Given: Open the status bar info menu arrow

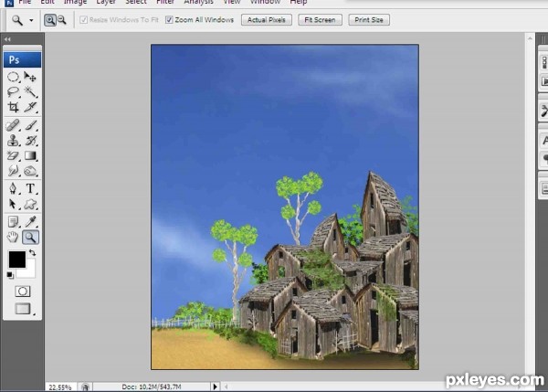Looking at the screenshot, I should coord(215,387).
